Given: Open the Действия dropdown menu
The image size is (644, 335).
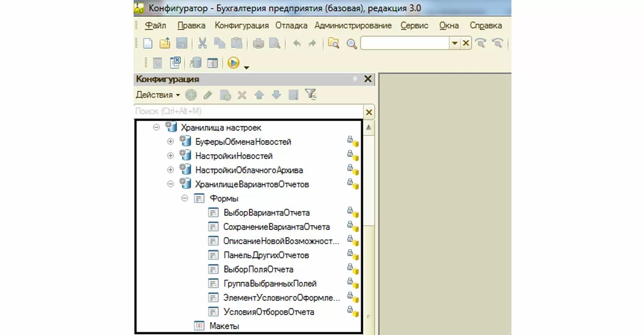Looking at the screenshot, I should [x=158, y=95].
